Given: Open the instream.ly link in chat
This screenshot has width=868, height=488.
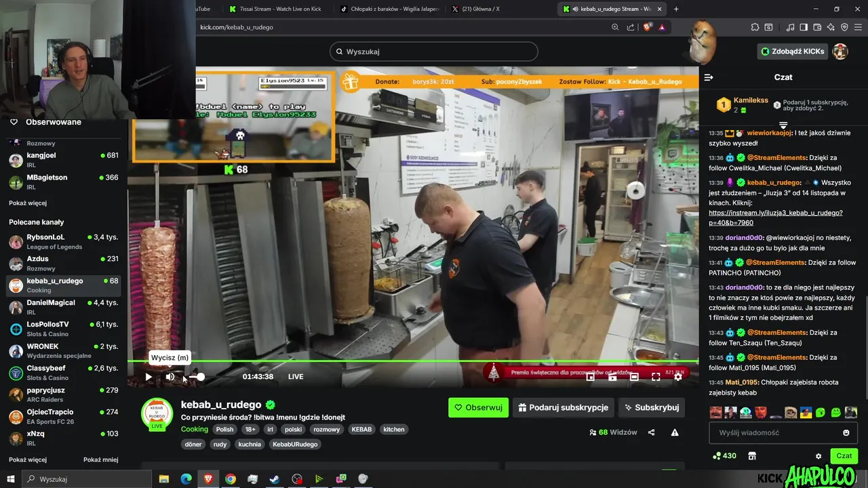Looking at the screenshot, I should (x=775, y=218).
